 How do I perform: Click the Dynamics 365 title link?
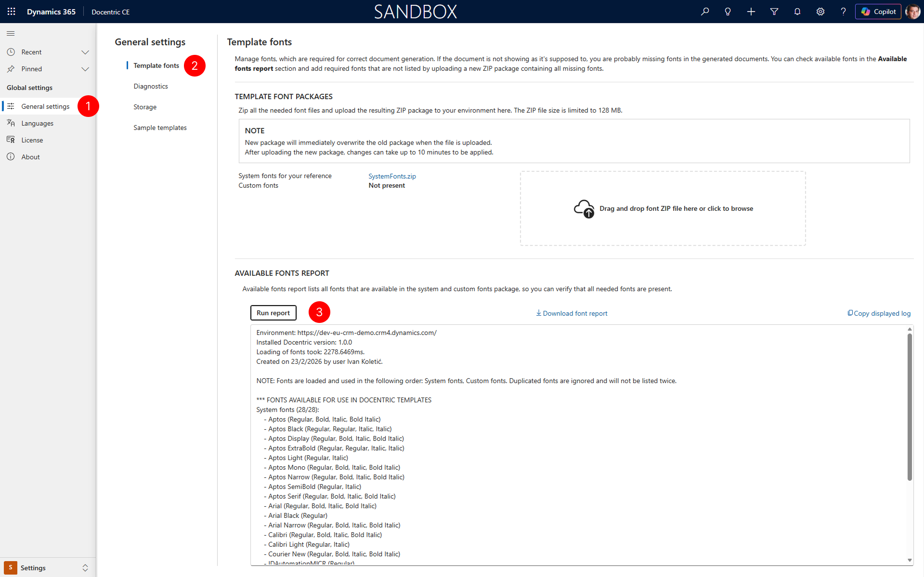[51, 12]
